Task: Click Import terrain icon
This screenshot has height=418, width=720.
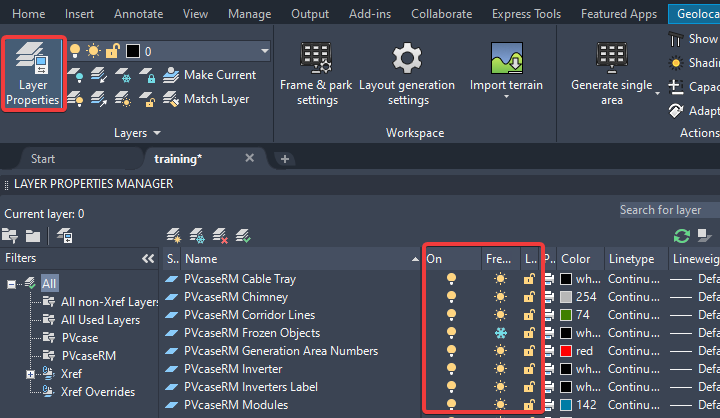Action: [506, 58]
